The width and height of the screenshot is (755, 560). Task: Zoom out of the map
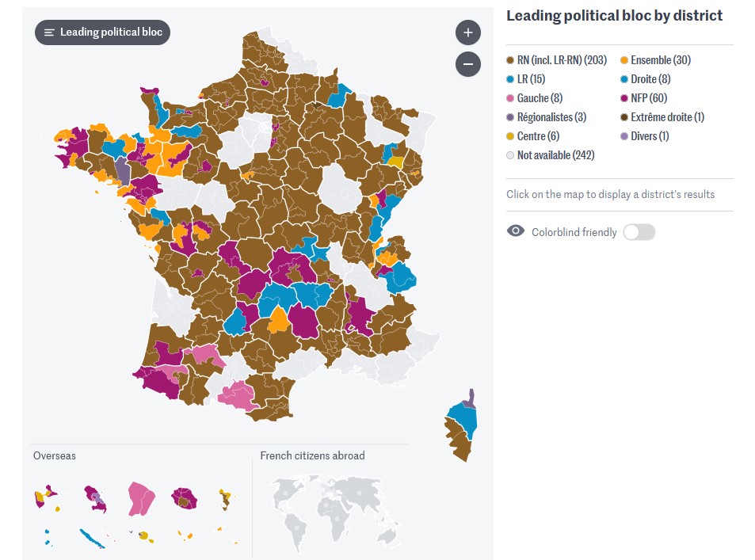pos(468,64)
